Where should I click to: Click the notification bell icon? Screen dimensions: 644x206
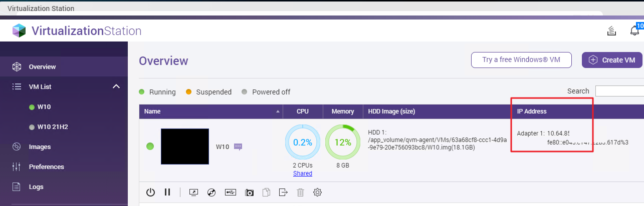(634, 31)
